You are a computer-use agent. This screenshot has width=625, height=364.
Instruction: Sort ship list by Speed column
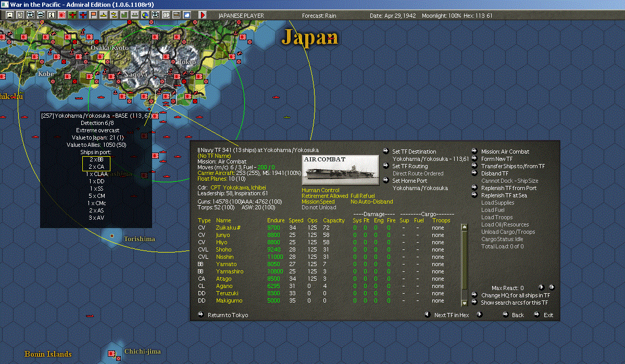pyautogui.click(x=296, y=220)
